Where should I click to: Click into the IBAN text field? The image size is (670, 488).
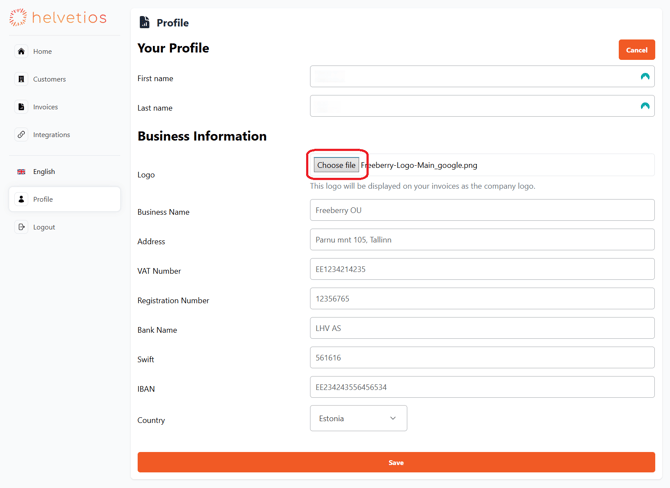point(482,387)
